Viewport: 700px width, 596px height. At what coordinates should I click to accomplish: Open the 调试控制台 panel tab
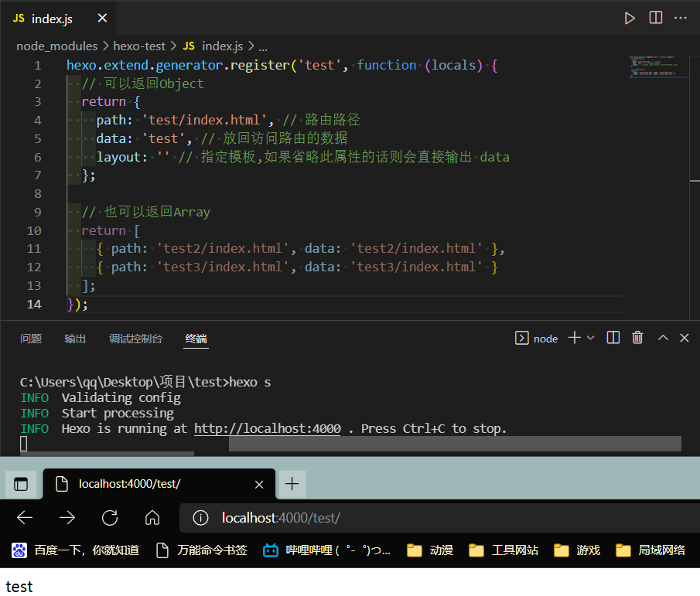(135, 339)
